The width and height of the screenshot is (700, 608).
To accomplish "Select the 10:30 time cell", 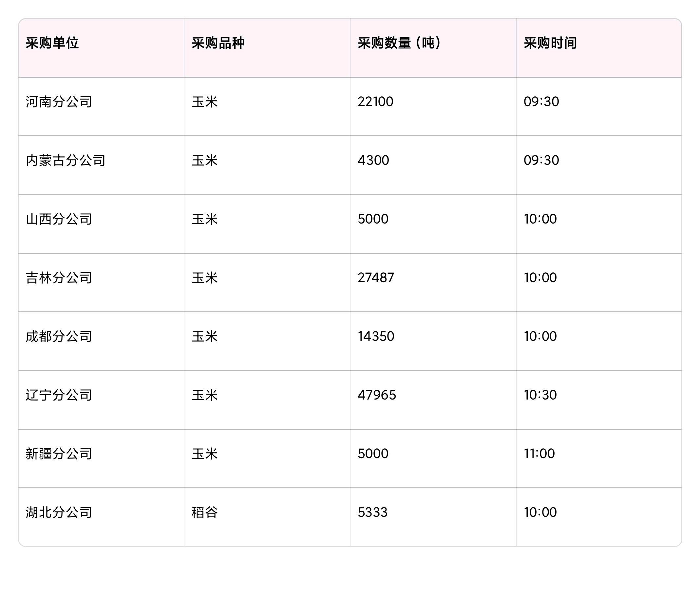I will coord(540,395).
